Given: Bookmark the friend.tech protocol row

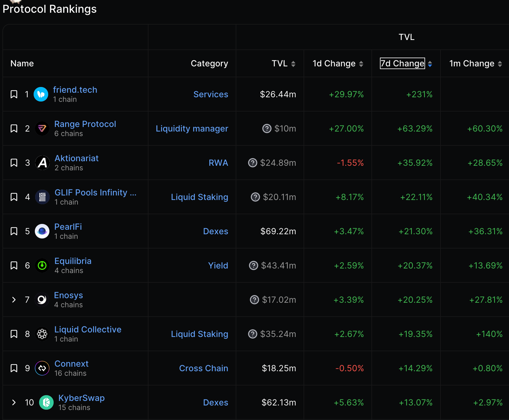Looking at the screenshot, I should [14, 94].
